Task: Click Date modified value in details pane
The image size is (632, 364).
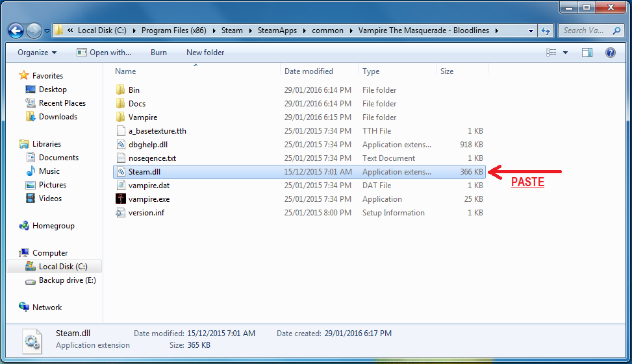Action: point(221,334)
